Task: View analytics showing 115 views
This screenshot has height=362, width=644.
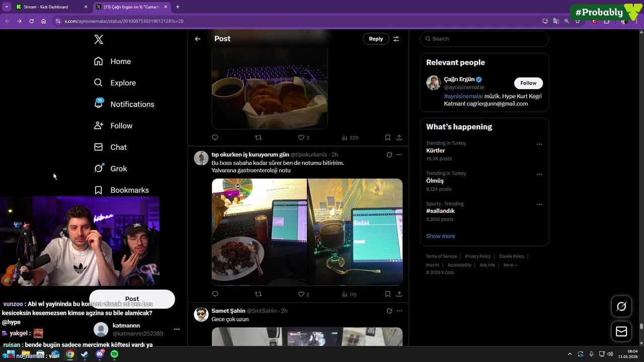Action: (x=349, y=294)
